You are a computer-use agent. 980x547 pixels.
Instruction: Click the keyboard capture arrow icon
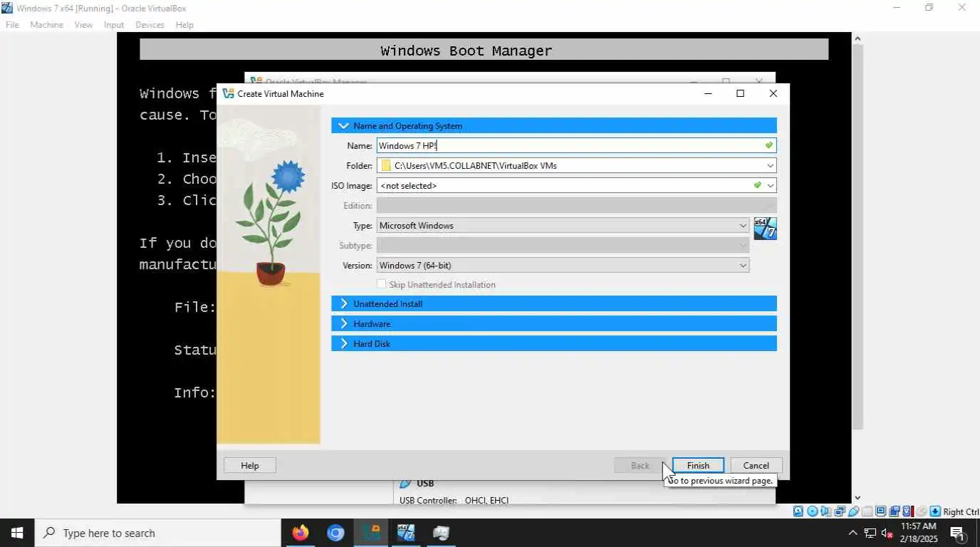pos(934,511)
